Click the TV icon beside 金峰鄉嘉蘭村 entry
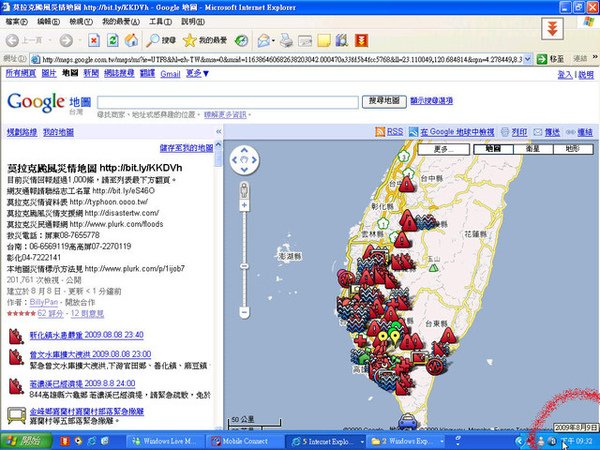 (x=17, y=415)
